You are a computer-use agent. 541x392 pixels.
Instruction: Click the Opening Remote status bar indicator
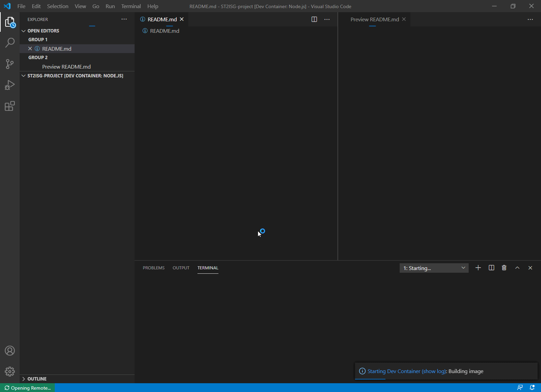tap(27, 388)
